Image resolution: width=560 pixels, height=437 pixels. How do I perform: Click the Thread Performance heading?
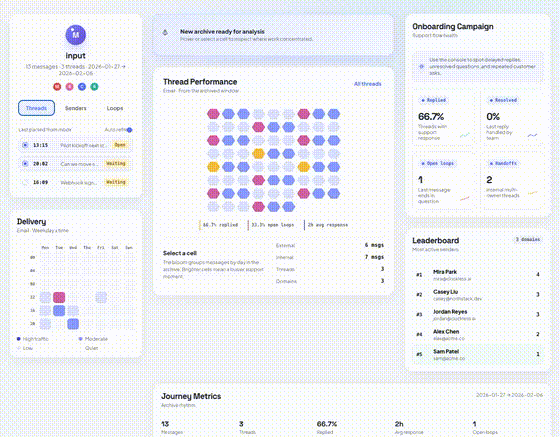200,82
